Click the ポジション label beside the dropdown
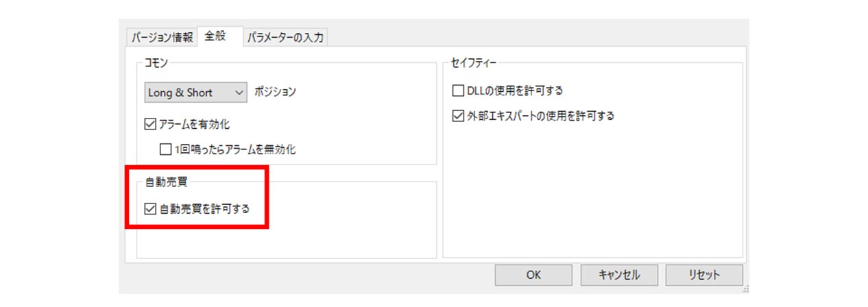This screenshot has height=307, width=868. click(275, 92)
